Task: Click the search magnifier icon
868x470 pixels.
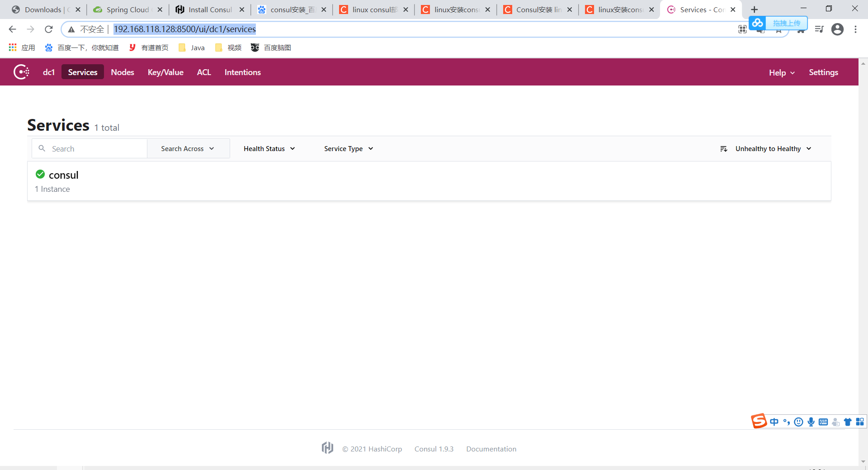Action: point(42,148)
